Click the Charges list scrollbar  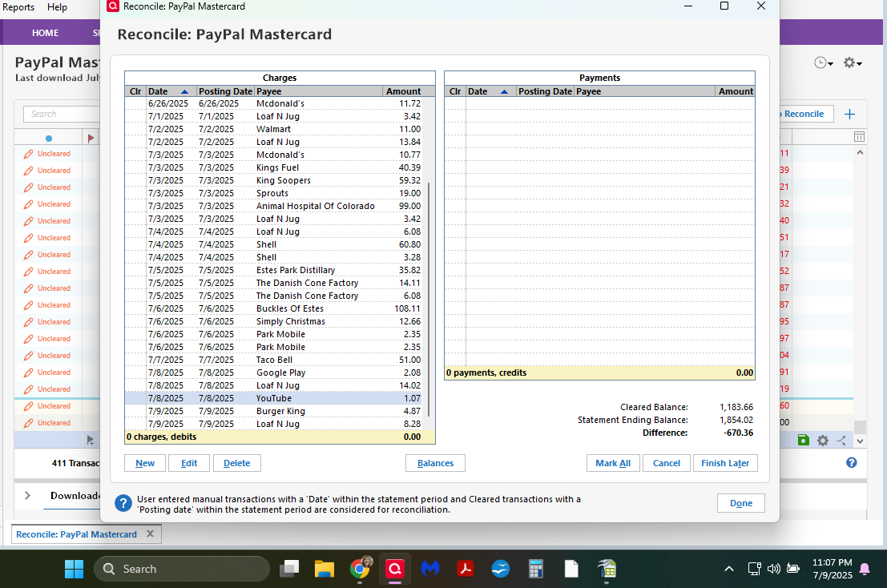tap(429, 299)
